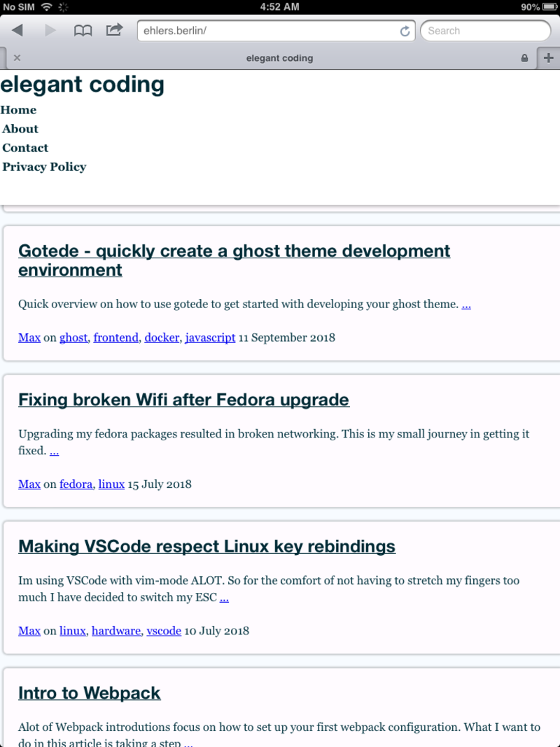
Task: Open the Home menu item
Action: pos(18,110)
